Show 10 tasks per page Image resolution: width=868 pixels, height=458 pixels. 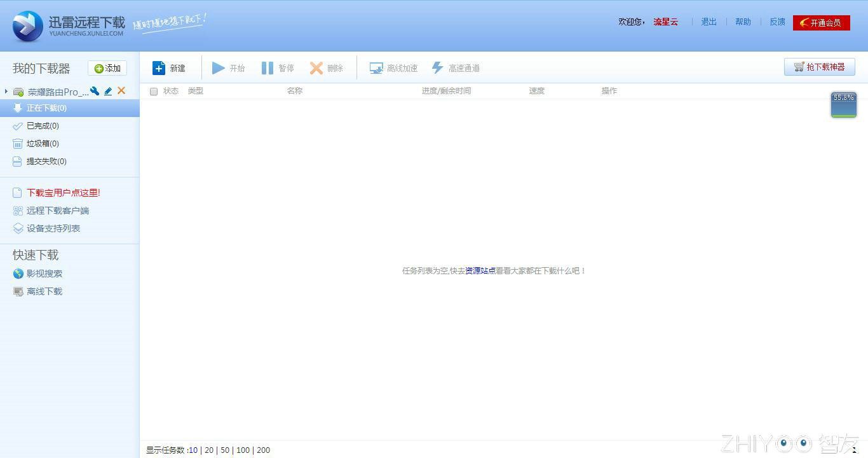[x=193, y=450]
